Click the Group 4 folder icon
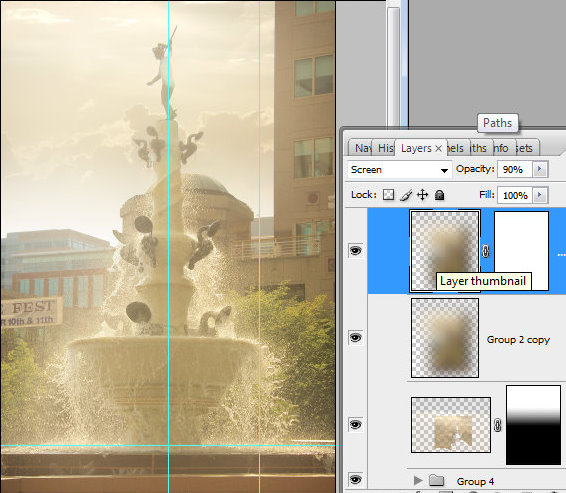The height and width of the screenshot is (493, 566). pos(436,480)
